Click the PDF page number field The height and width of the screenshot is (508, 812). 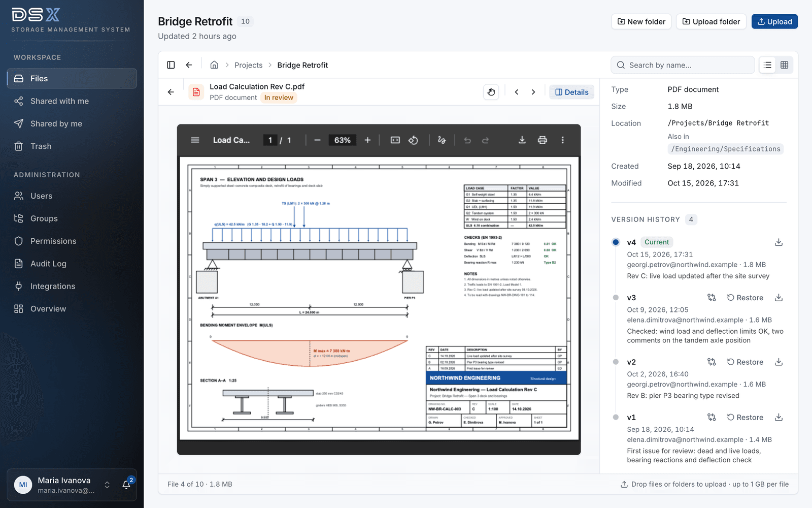point(270,140)
